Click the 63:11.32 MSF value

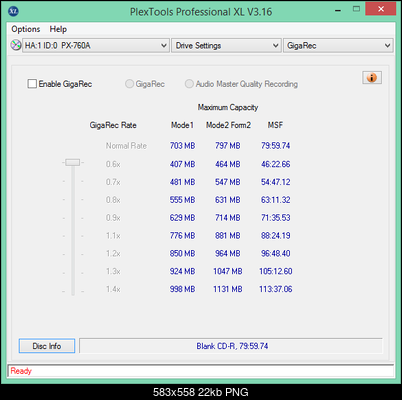pyautogui.click(x=275, y=200)
